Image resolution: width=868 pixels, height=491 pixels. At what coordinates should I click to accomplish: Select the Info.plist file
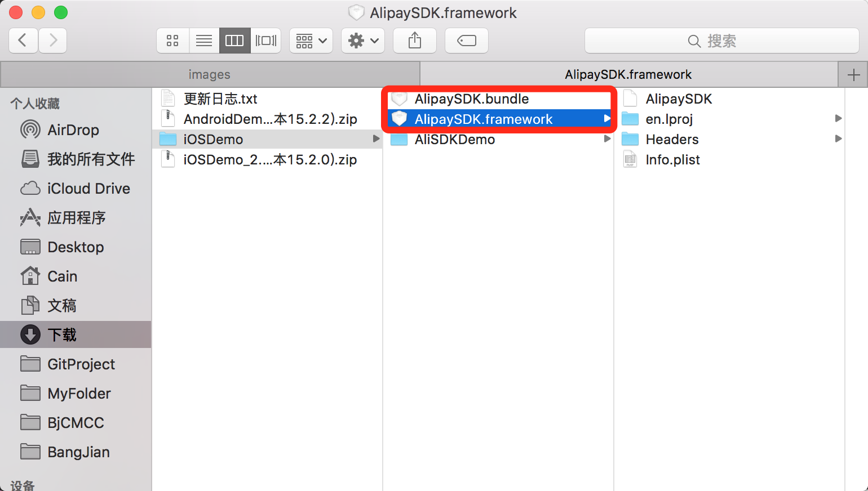[730, 160]
